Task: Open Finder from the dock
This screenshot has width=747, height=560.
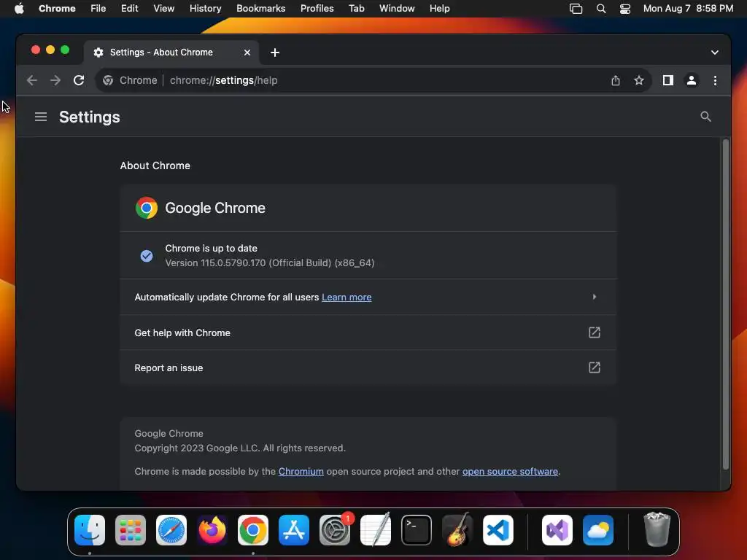Action: [x=90, y=529]
